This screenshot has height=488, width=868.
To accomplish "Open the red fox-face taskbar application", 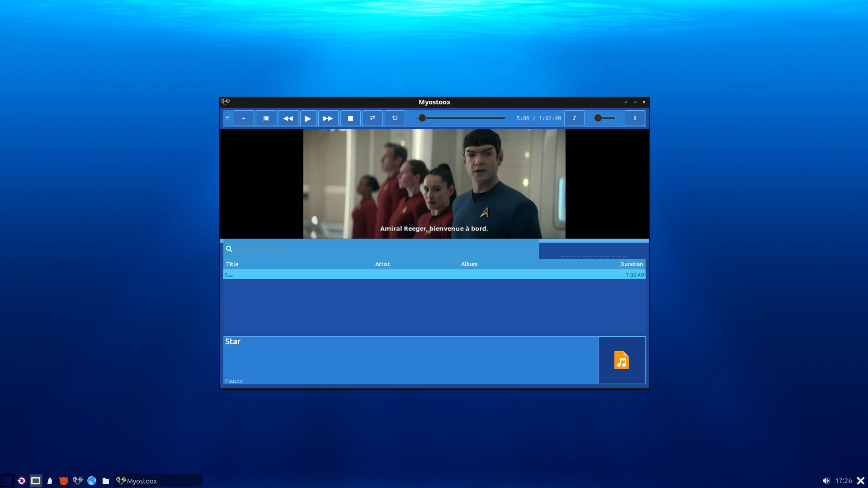I will point(64,481).
